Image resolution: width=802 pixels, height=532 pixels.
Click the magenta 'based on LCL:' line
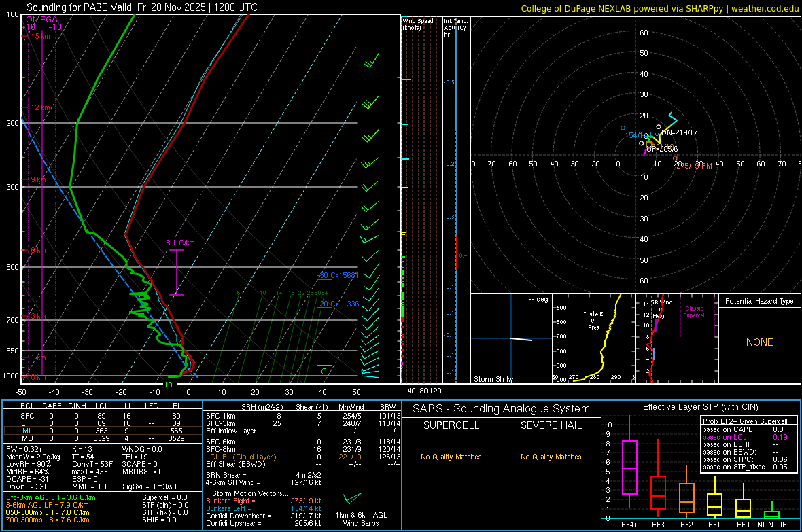745,438
